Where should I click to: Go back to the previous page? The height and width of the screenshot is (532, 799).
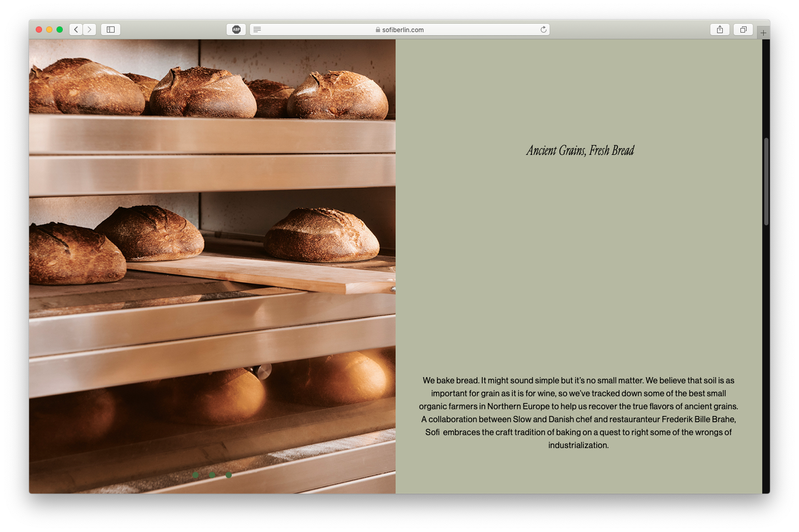[x=76, y=30]
